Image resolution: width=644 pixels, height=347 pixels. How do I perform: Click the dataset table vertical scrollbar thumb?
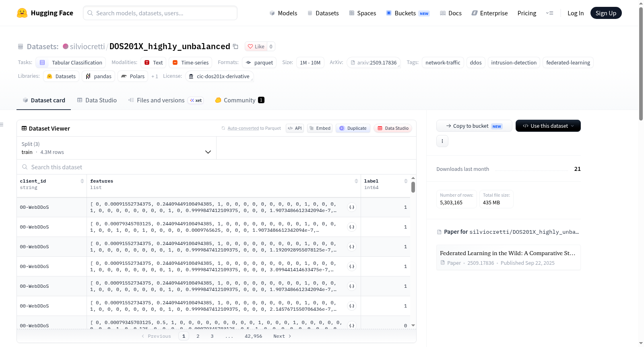click(413, 187)
